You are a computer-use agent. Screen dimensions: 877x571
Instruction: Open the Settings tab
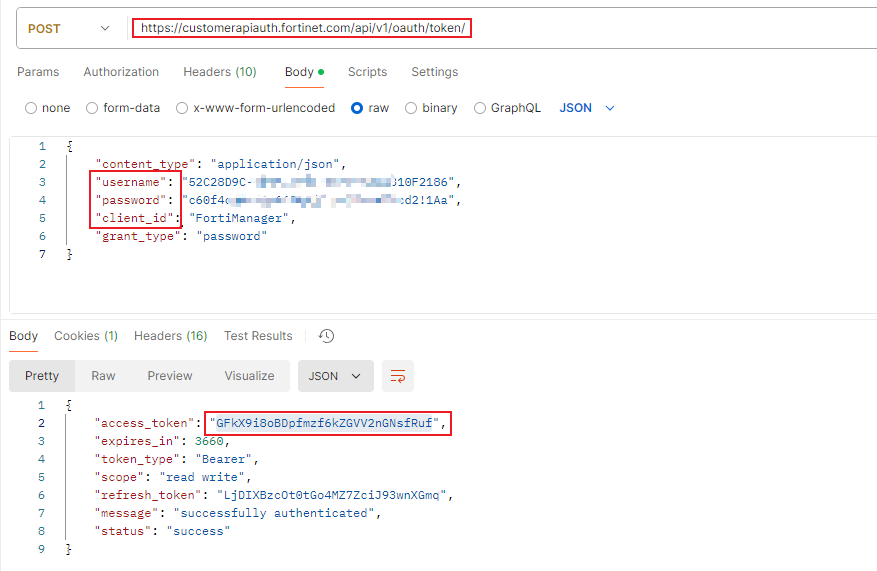[x=435, y=72]
